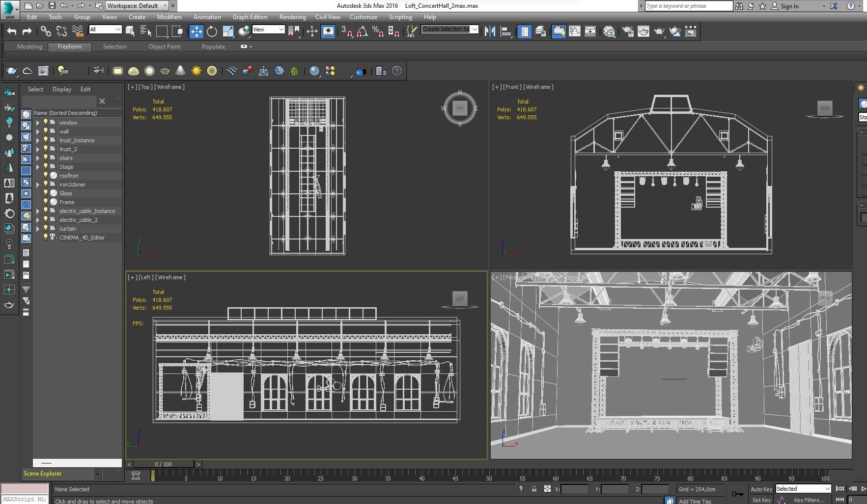
Task: Open the Select by Name dialog
Action: (x=146, y=31)
